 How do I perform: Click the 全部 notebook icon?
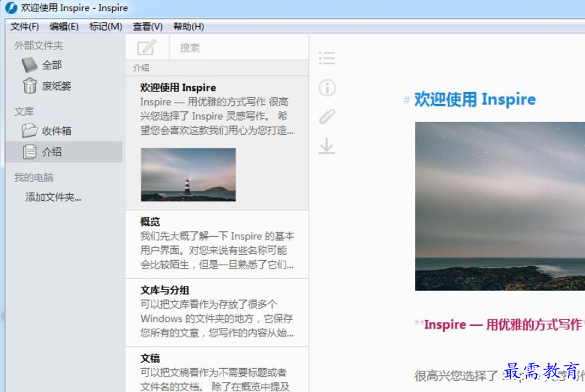tap(29, 65)
